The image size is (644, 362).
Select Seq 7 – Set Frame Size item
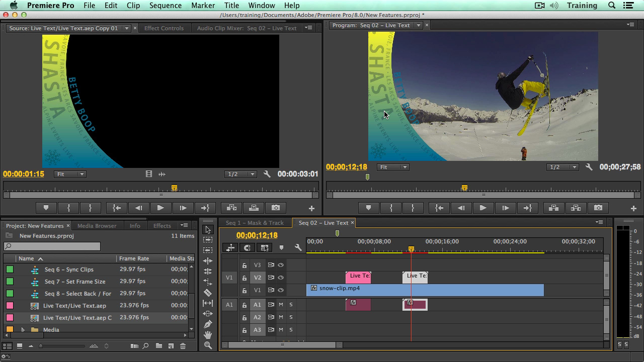click(x=75, y=282)
